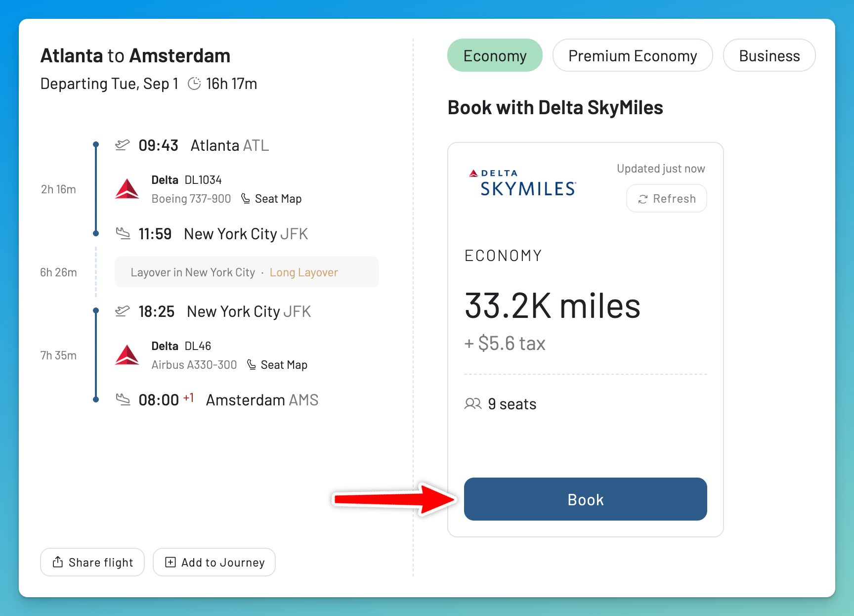Click the JFK takeoff plane icon at 18:25
854x616 pixels.
(x=122, y=311)
